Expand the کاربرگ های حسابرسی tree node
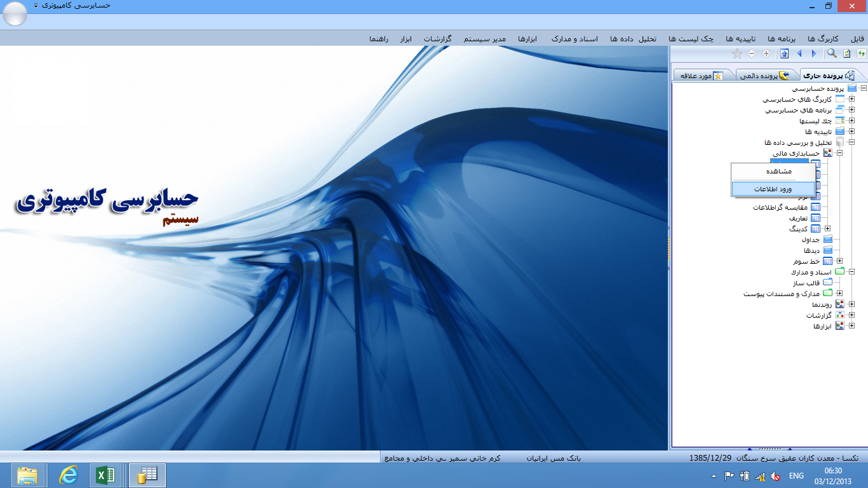Viewport: 868px width, 488px height. pos(851,99)
